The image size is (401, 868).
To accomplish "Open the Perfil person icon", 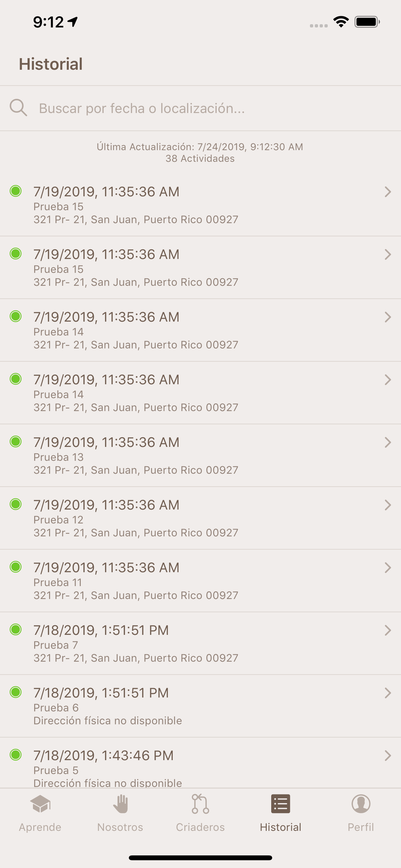I will [361, 804].
